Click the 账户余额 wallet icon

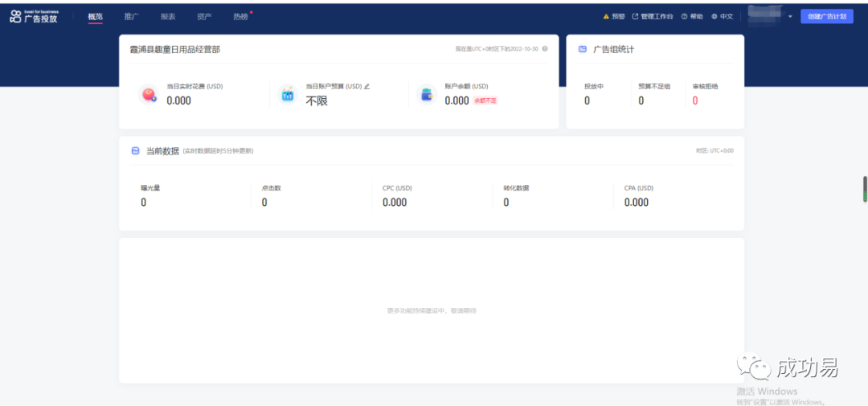pos(427,95)
